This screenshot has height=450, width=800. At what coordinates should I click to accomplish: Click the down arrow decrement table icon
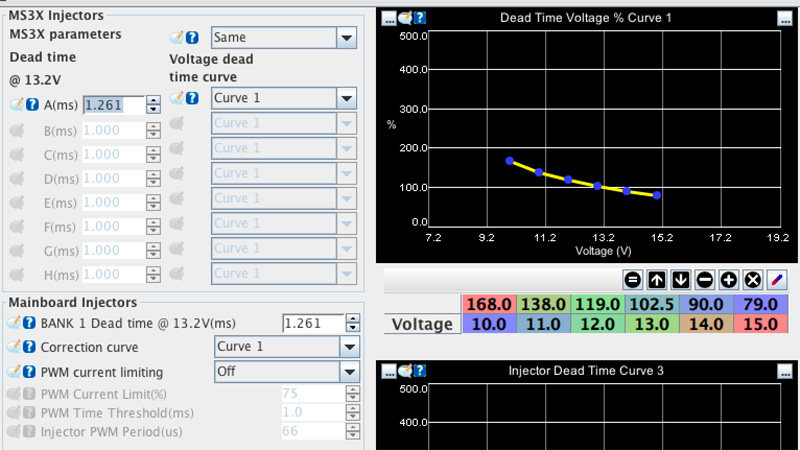tap(681, 280)
